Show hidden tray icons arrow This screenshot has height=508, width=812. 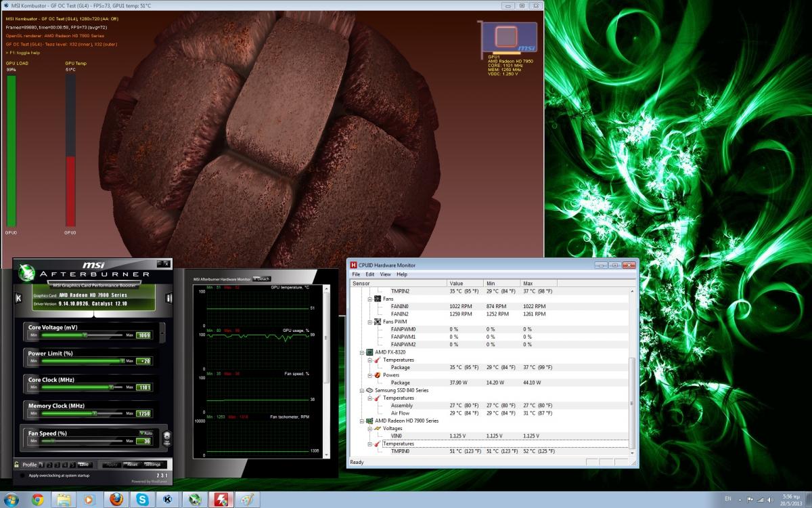741,499
